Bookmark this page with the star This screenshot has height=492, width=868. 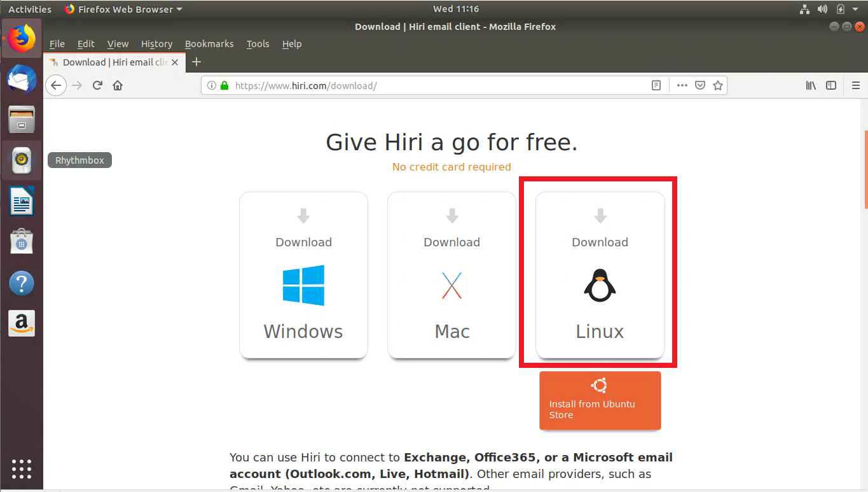tap(718, 85)
